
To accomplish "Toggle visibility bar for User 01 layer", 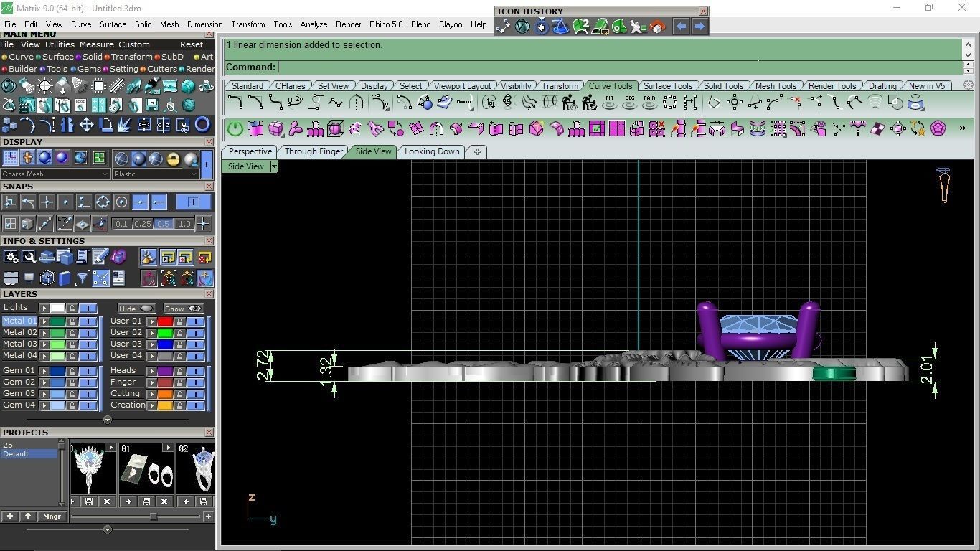I will pyautogui.click(x=195, y=321).
